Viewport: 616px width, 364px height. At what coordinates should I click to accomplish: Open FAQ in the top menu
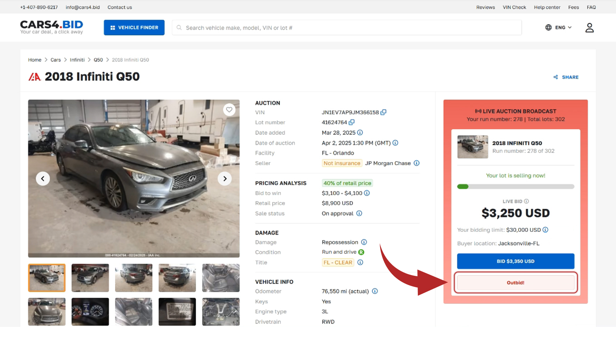(591, 7)
